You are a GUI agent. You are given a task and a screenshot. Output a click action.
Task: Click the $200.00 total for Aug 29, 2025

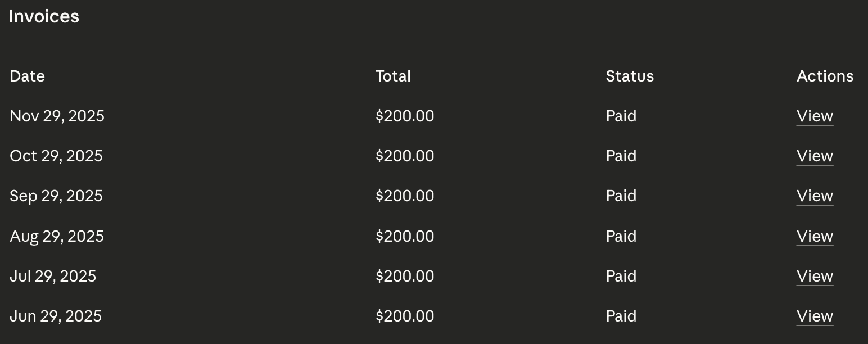[x=405, y=236]
